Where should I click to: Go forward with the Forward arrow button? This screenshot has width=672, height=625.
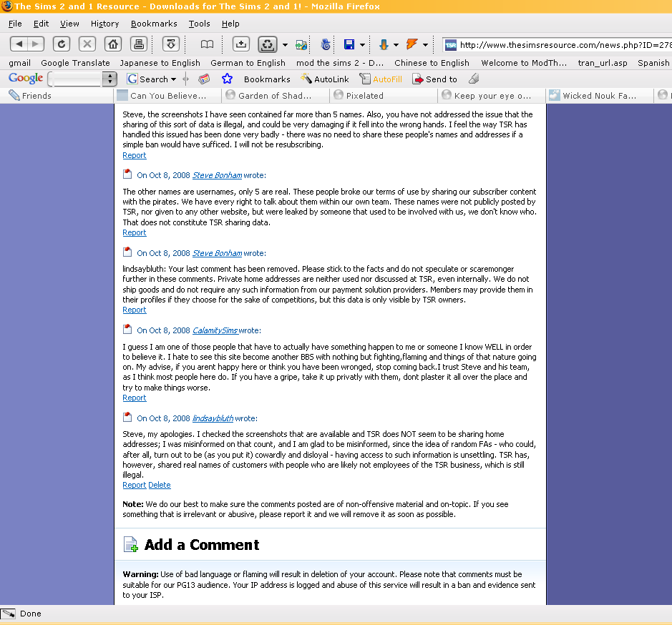(x=36, y=44)
